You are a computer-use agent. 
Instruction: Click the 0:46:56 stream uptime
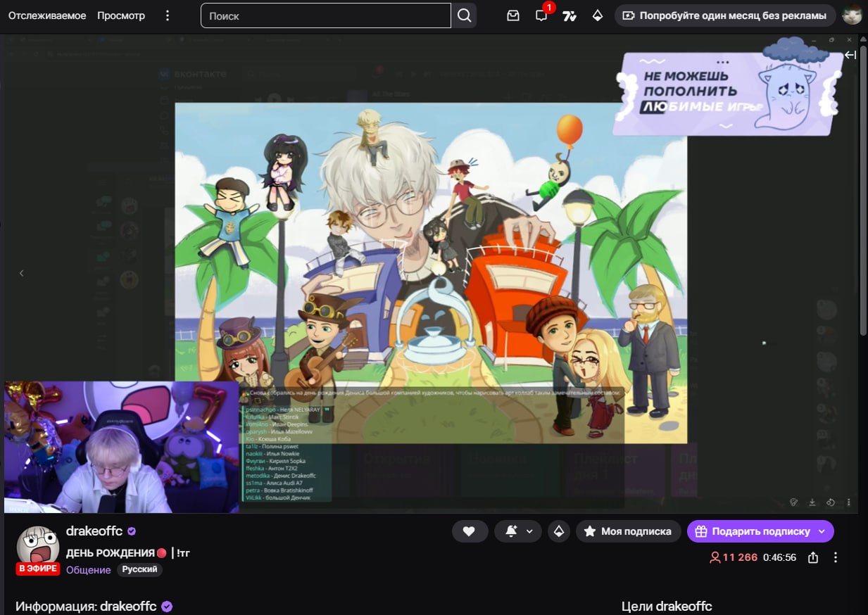779,557
